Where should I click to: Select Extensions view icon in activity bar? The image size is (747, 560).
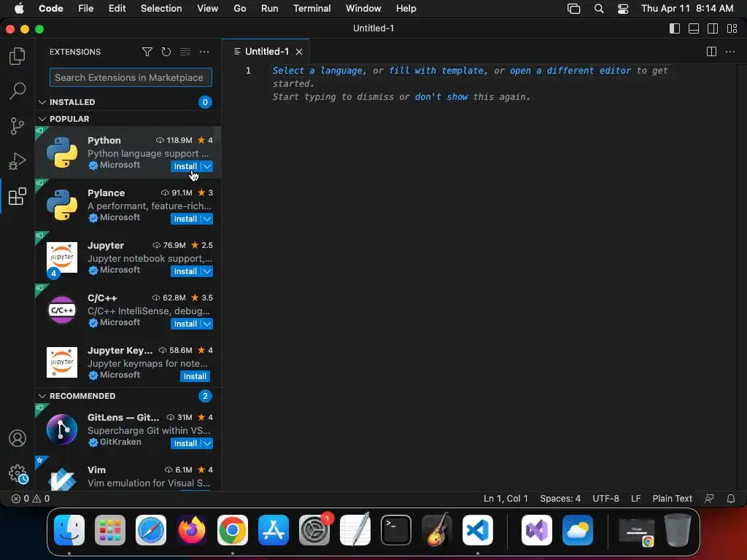pos(18,196)
